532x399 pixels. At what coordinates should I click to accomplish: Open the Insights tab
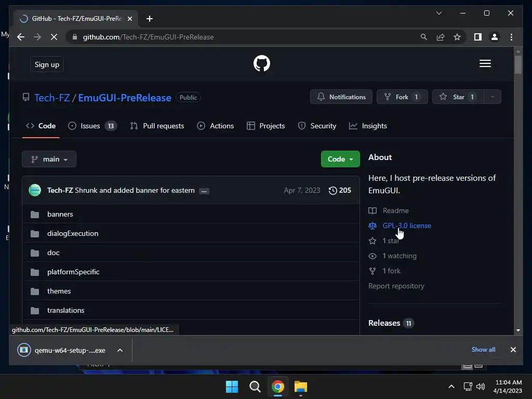click(368, 126)
